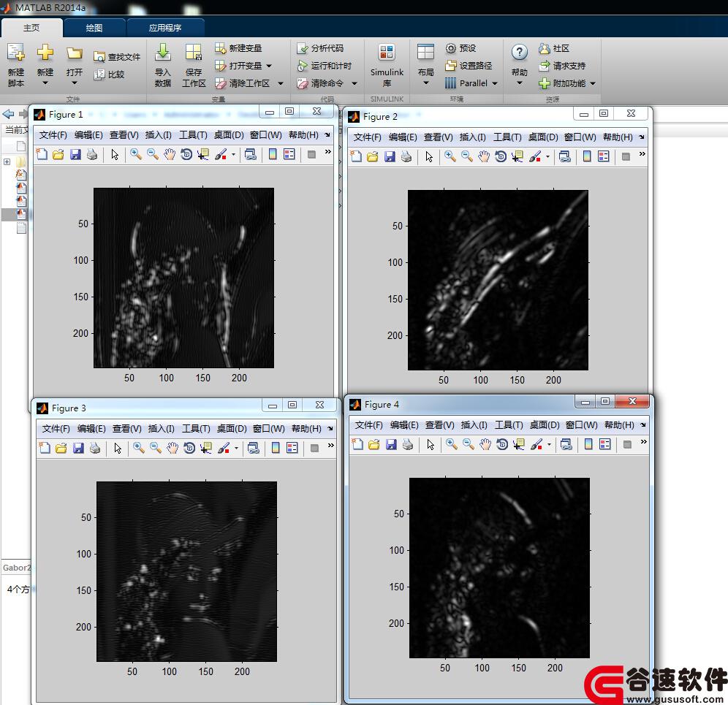Viewport: 728px width, 705px height.
Task: Click 设置路径 (Set Path)
Action: click(469, 66)
